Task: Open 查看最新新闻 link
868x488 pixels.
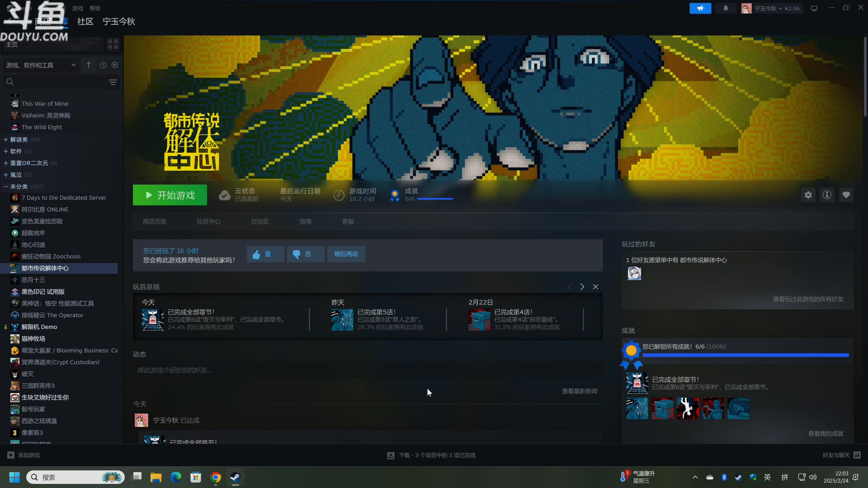Action: point(580,391)
